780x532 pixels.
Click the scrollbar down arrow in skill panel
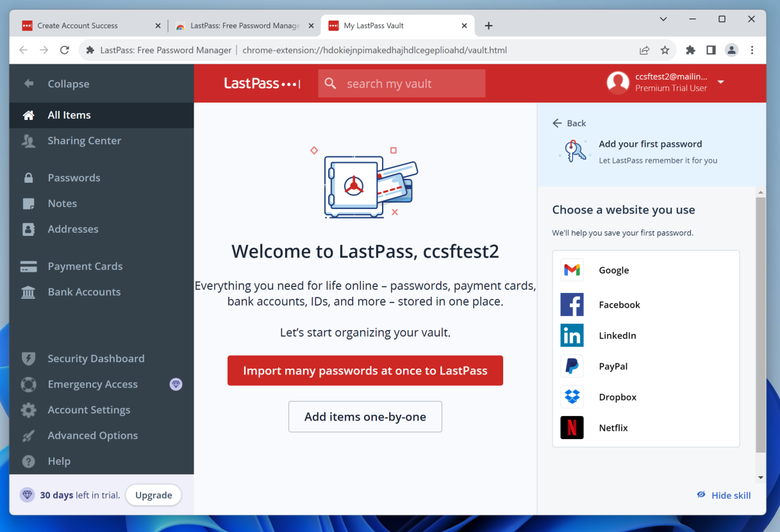tap(761, 478)
